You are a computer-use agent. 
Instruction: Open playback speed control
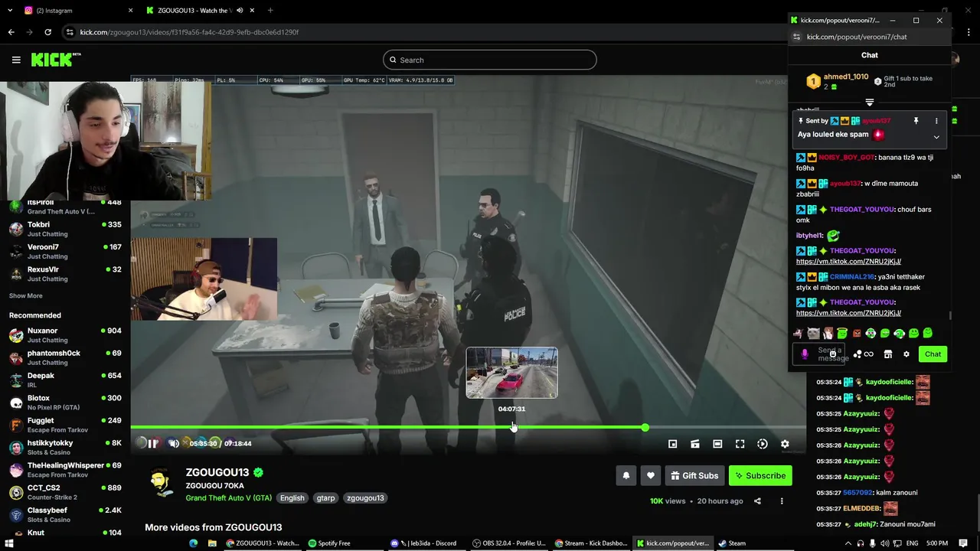[x=763, y=444]
